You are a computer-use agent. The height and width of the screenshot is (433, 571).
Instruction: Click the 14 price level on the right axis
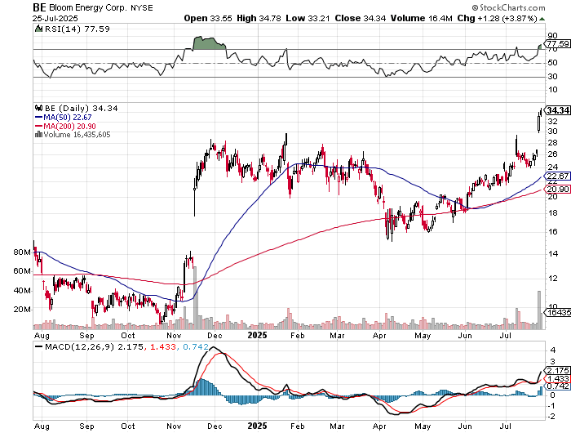pos(552,253)
